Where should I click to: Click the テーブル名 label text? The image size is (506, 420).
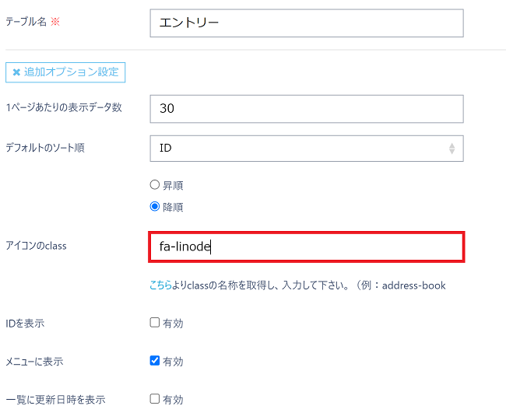tap(26, 23)
